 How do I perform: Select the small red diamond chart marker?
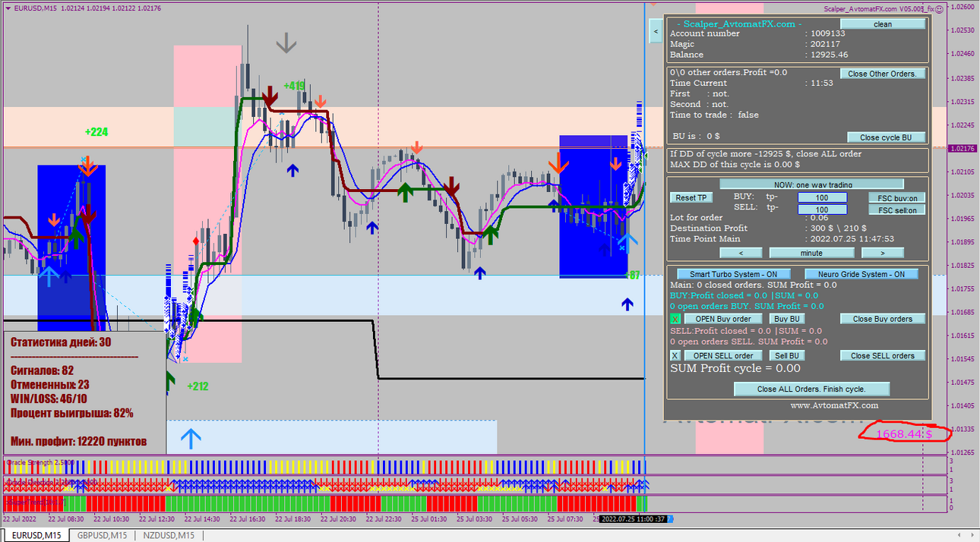click(x=196, y=241)
